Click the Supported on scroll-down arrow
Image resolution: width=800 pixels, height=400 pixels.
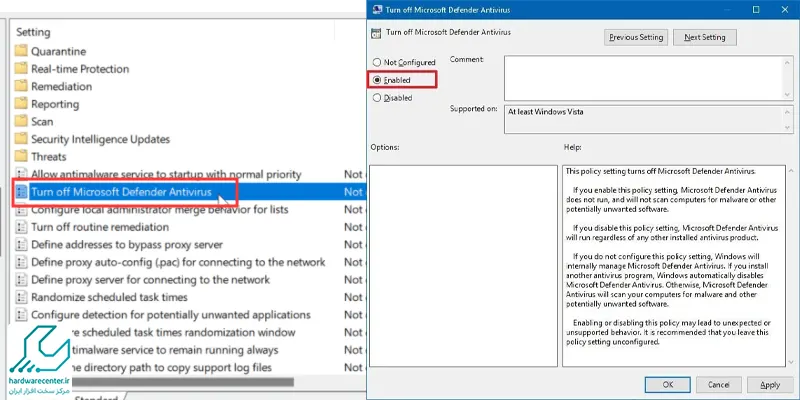(788, 128)
